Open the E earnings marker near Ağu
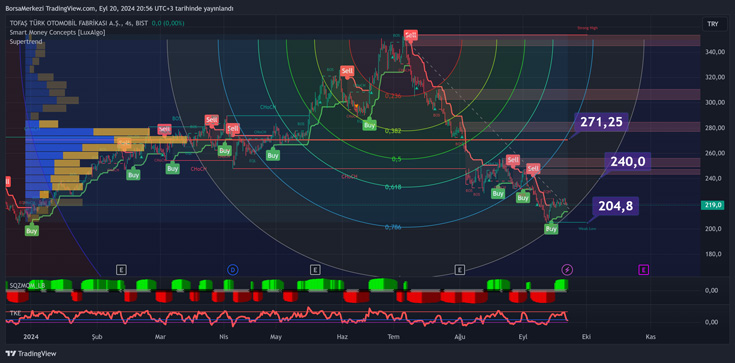Screen dimensions: 735x363 point(460,270)
